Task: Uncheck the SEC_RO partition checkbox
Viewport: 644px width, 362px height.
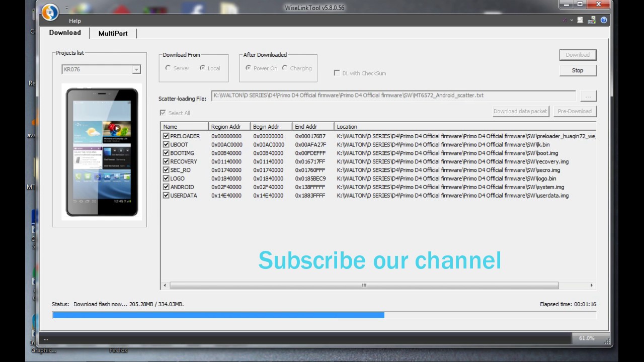Action: click(x=166, y=170)
